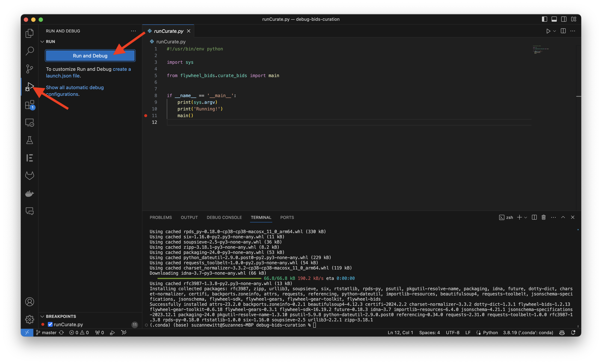Create a new terminal with plus icon
602x364 pixels.
pos(519,217)
